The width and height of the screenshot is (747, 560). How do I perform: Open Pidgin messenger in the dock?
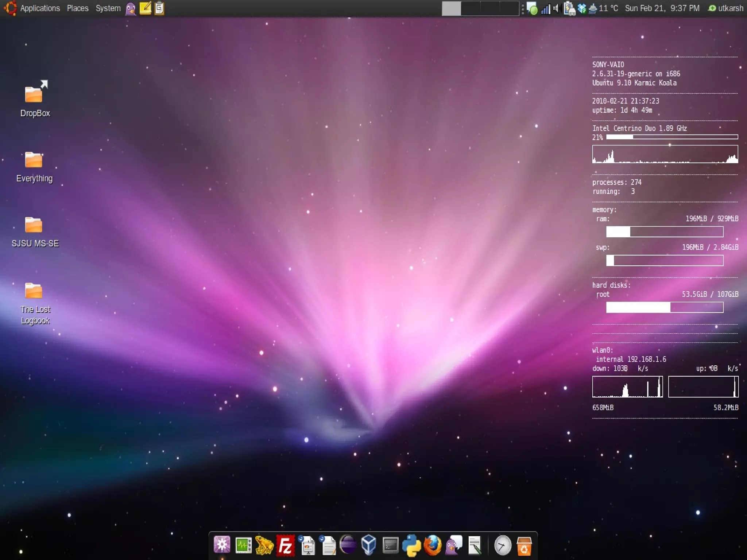[454, 546]
